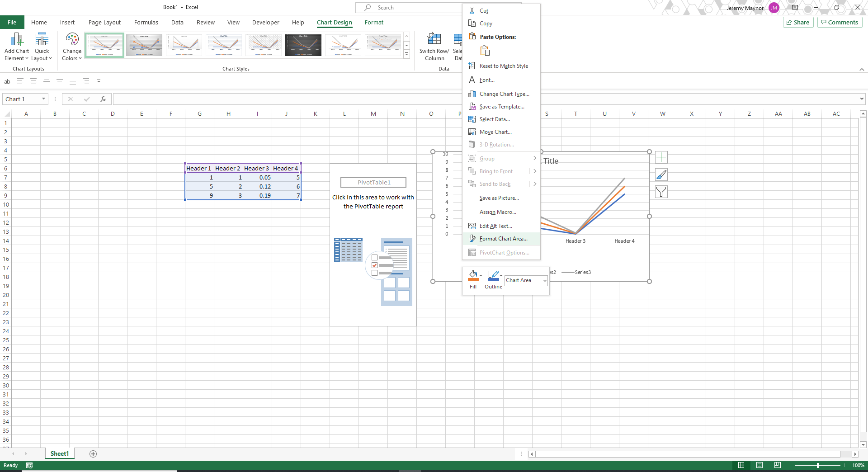
Task: Open the Chart Styles paintbrush button
Action: click(x=661, y=175)
